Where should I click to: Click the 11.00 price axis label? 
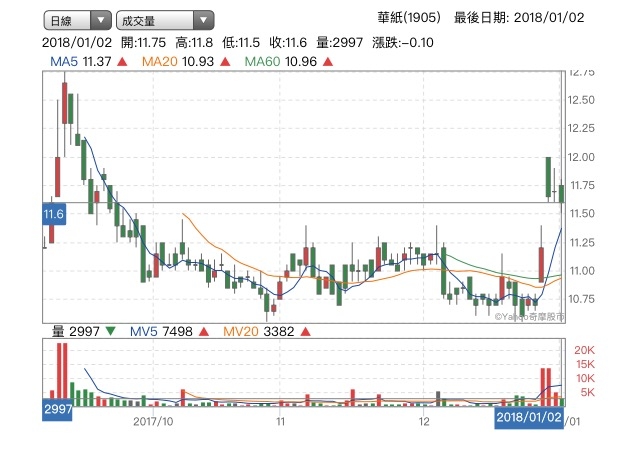coord(582,271)
